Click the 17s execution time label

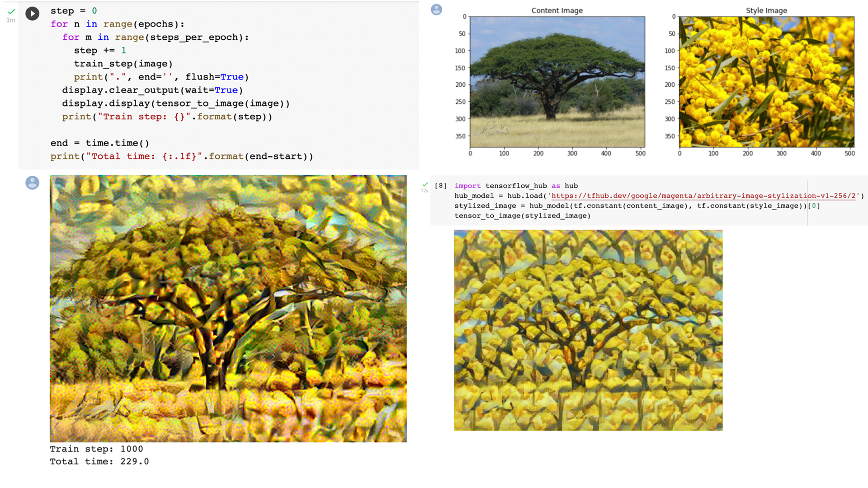[x=425, y=191]
